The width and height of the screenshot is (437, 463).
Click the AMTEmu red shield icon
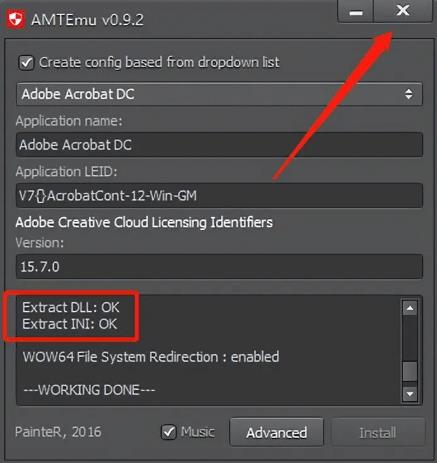click(16, 19)
